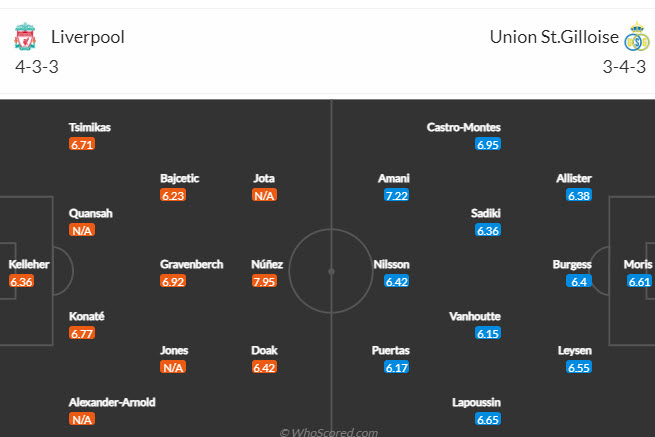Click Alexander-Arnold's N/A rating badge

[82, 419]
